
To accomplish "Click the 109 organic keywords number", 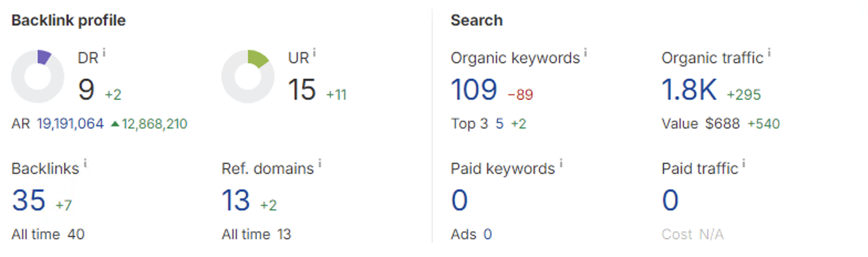I will [474, 89].
